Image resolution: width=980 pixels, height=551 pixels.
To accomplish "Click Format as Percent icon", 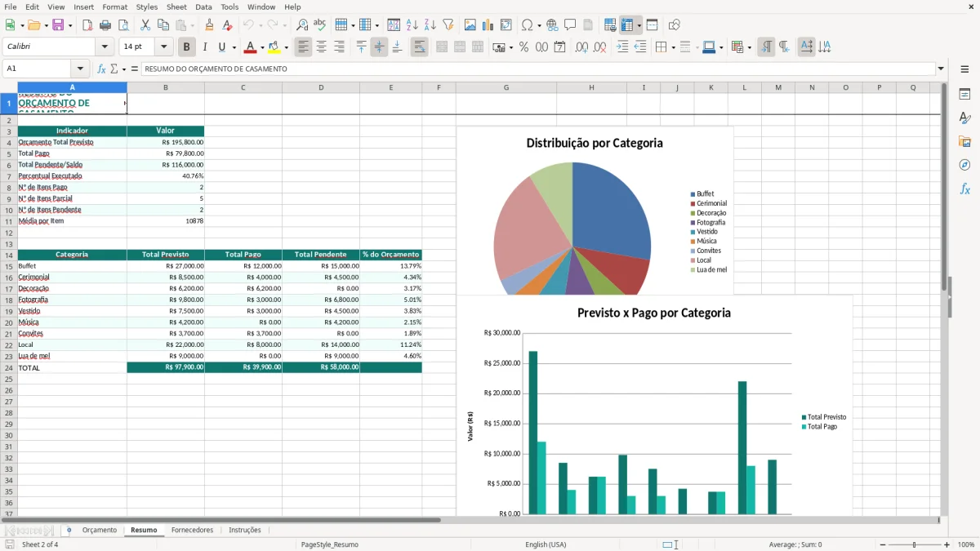I will tap(523, 47).
